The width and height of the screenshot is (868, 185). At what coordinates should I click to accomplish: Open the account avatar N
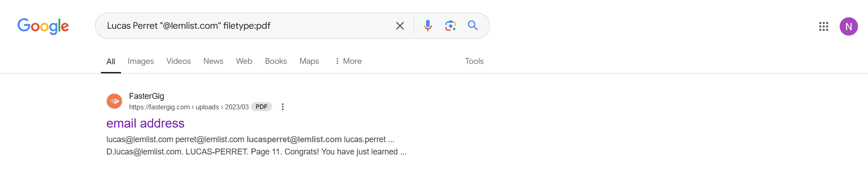click(849, 26)
